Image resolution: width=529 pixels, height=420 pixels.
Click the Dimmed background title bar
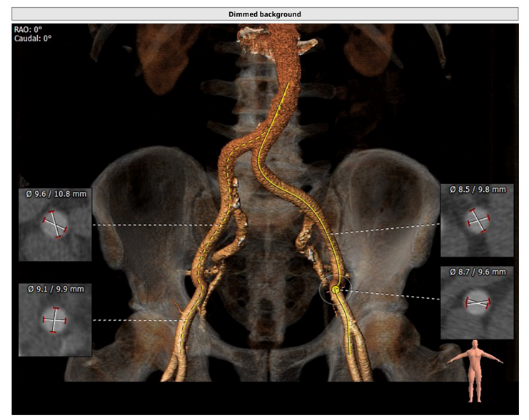point(265,14)
